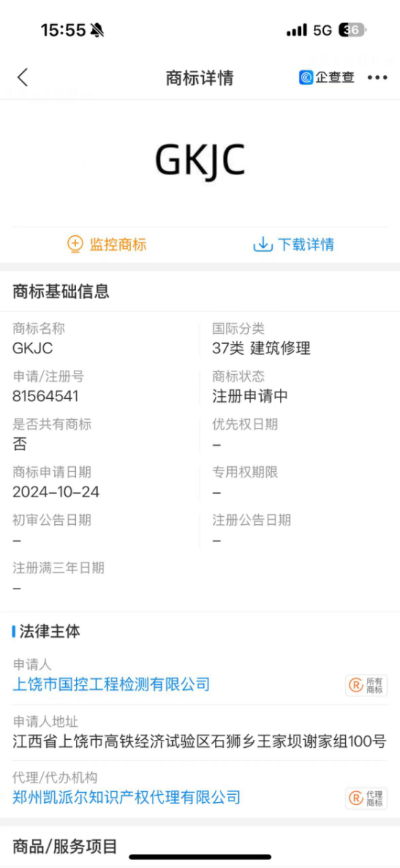
Task: Tap the home indicator bar
Action: coord(200,857)
